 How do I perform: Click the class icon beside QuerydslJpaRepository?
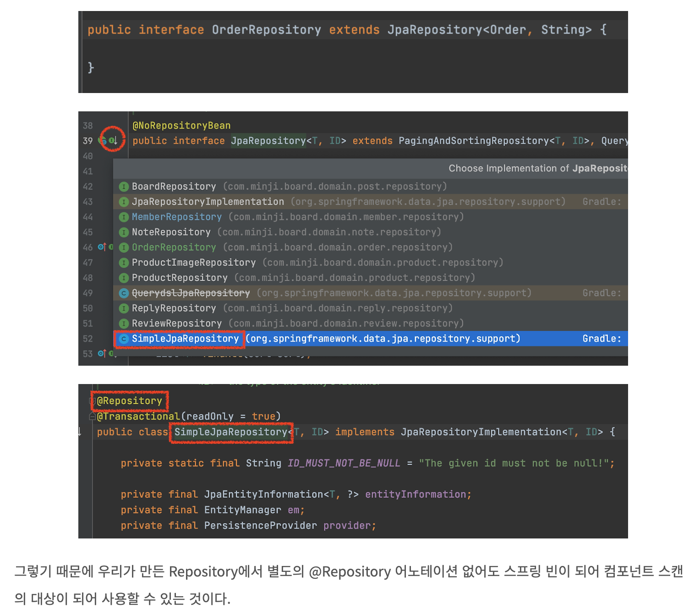pos(124,293)
